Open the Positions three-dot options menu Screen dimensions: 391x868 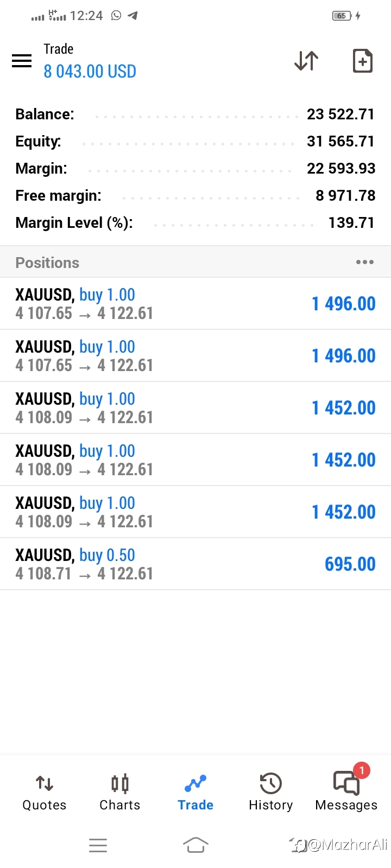pyautogui.click(x=364, y=263)
